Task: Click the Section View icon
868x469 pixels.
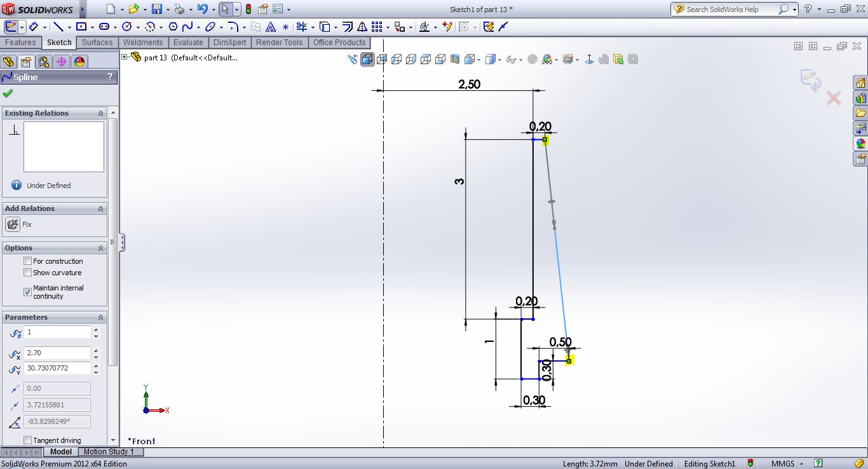Action: click(455, 59)
